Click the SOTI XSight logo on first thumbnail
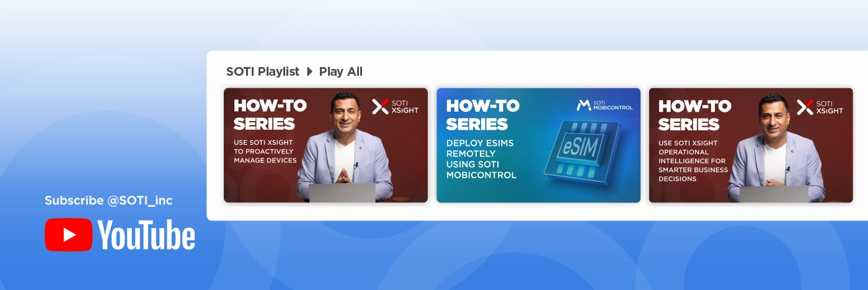 coord(395,107)
